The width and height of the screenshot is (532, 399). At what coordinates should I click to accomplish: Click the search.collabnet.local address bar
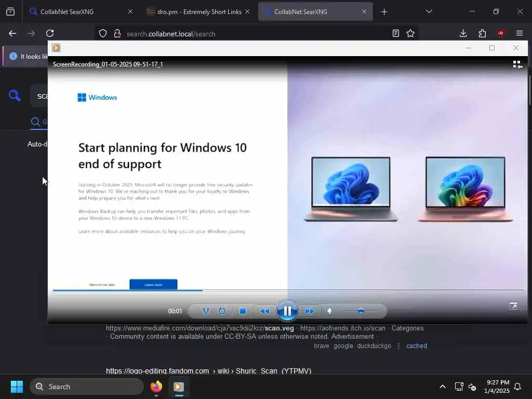(256, 34)
